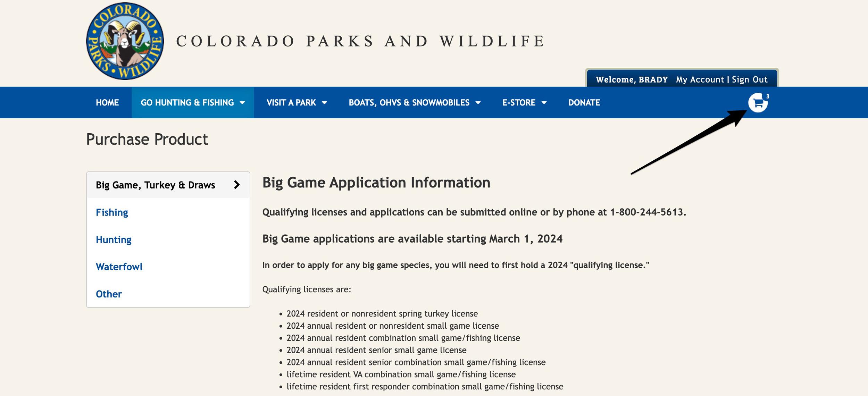Select HOME in the navigation bar
Viewport: 868px width, 396px height.
(107, 102)
